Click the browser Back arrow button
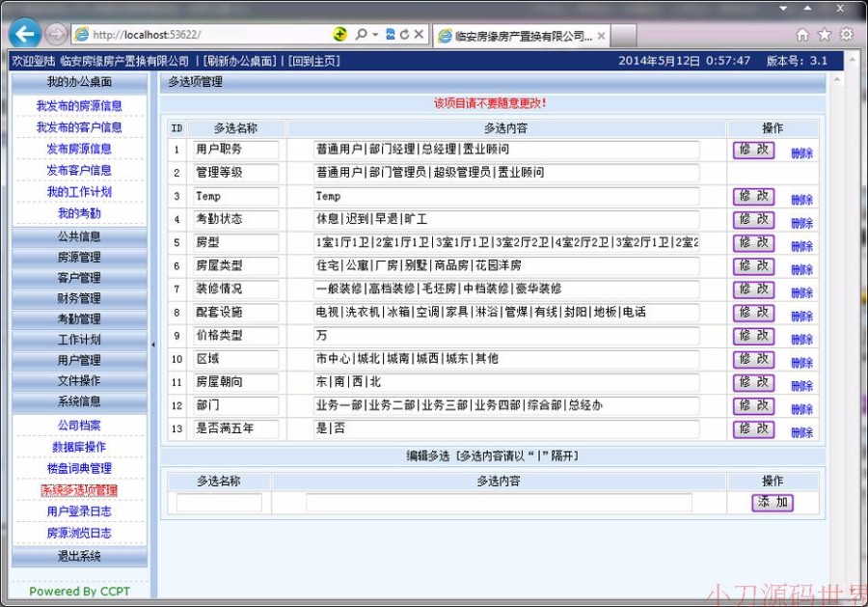 click(25, 35)
